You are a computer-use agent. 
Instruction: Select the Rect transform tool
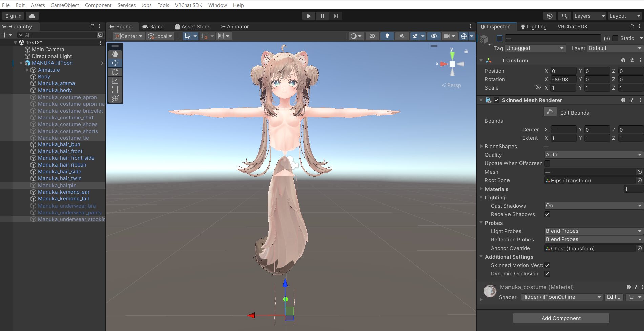[115, 90]
